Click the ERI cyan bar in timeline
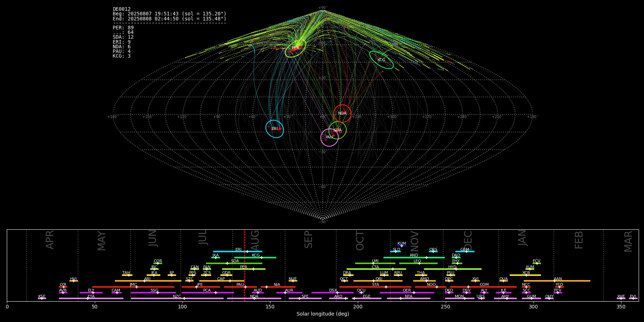 (x=238, y=252)
